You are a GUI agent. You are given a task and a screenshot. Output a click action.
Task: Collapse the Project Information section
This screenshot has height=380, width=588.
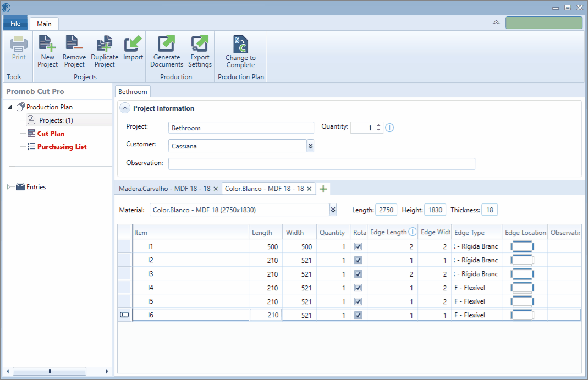click(x=125, y=108)
